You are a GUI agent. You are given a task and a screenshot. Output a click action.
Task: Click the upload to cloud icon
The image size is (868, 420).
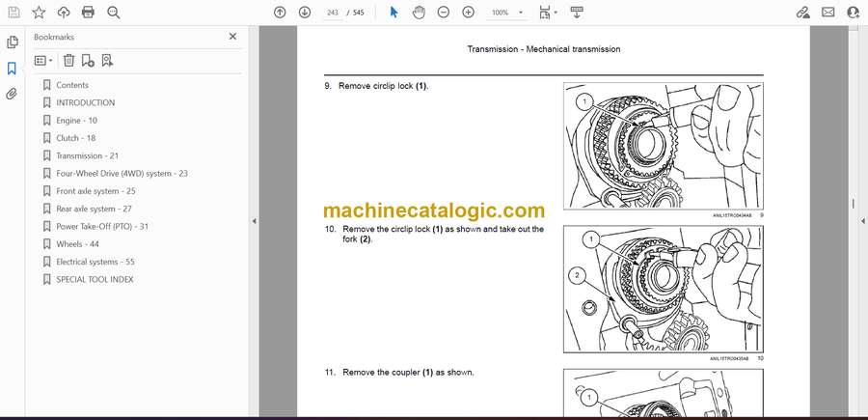coord(64,13)
